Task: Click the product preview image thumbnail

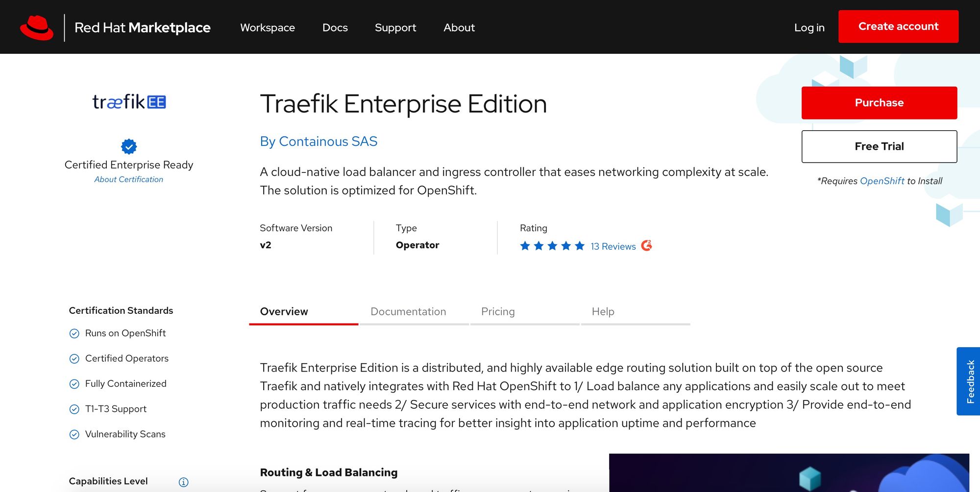Action: [x=789, y=473]
